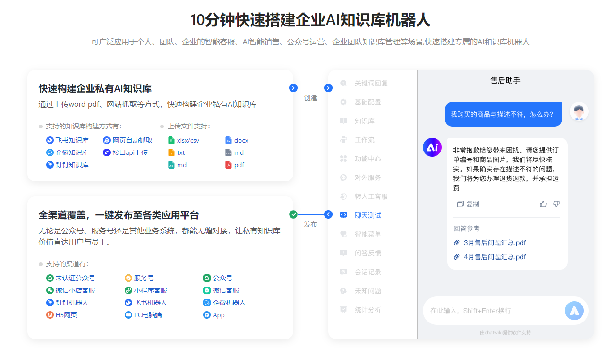Click the green checkmark circle near 发布
Viewport: 615px width, 364px height.
[x=293, y=214]
